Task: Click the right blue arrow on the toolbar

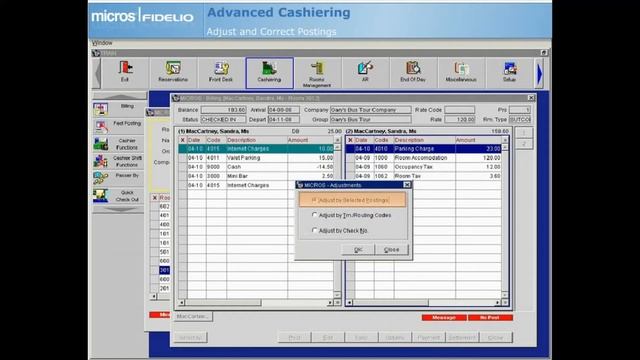Action: (x=540, y=74)
